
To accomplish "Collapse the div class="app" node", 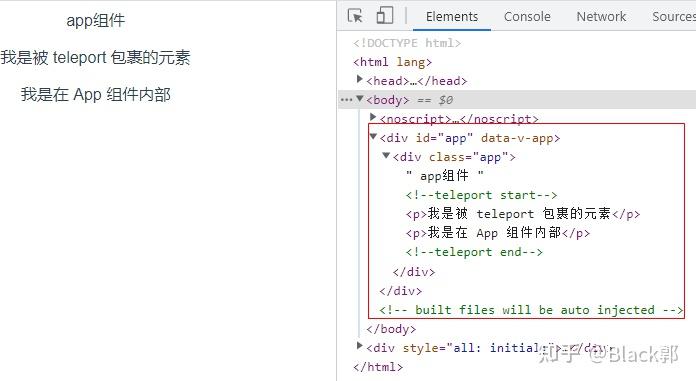I will tap(386, 155).
